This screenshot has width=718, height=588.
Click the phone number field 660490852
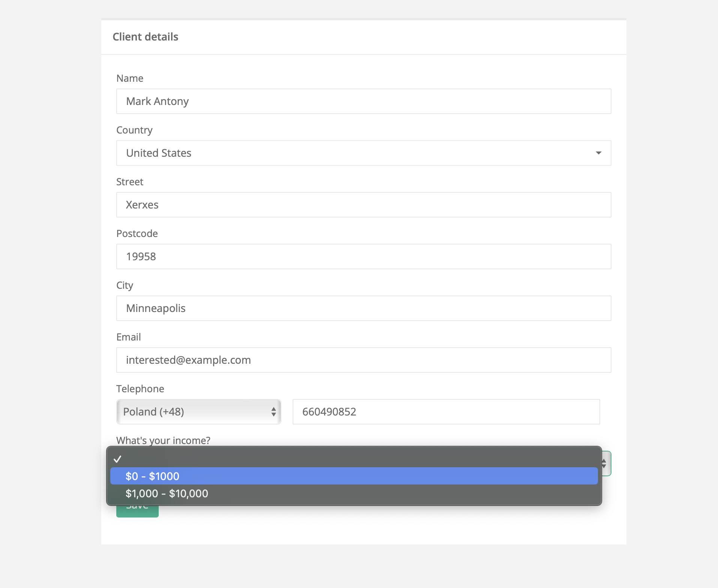tap(446, 412)
